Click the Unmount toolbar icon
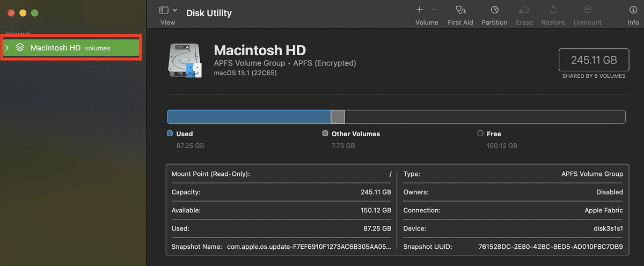 [x=587, y=10]
